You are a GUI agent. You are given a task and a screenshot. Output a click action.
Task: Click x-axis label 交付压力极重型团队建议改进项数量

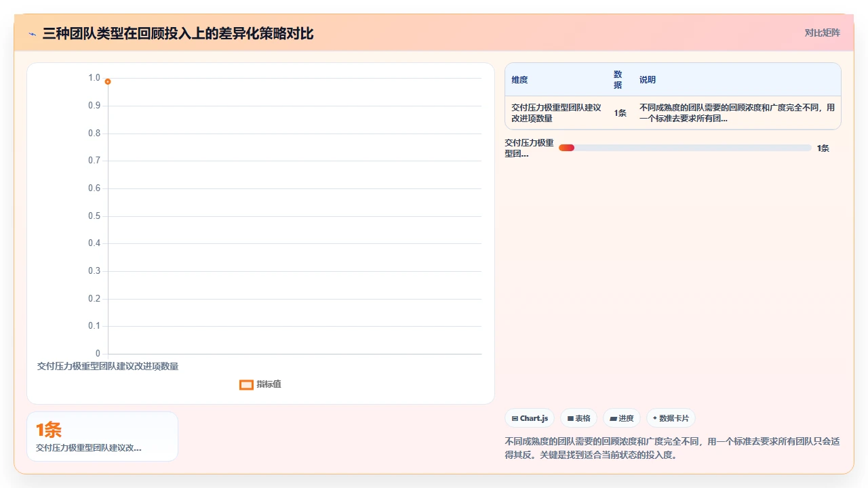tap(108, 367)
